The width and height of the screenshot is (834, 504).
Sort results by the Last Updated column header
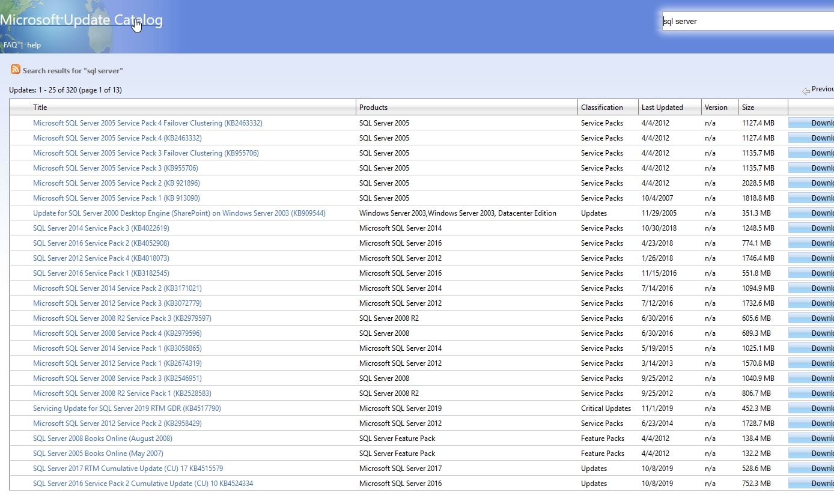(662, 108)
